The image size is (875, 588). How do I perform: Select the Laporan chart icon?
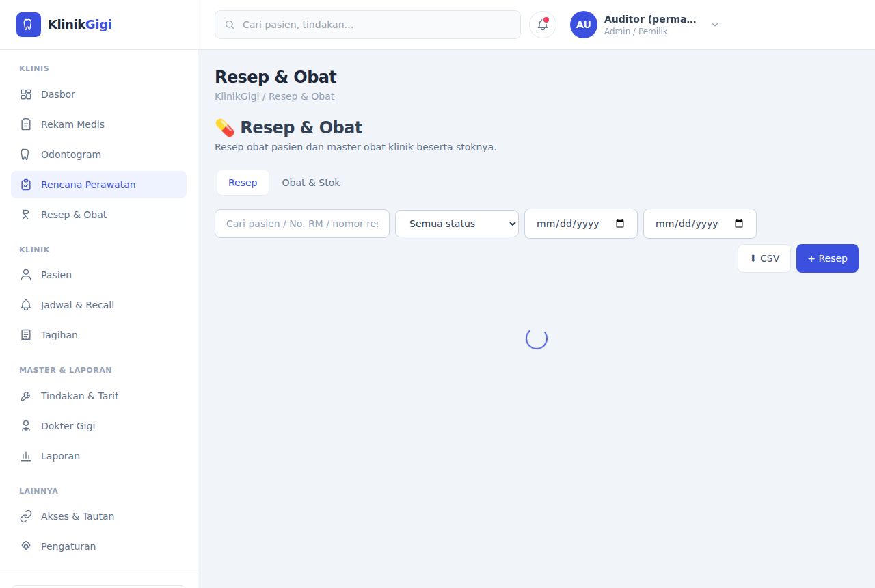point(26,456)
